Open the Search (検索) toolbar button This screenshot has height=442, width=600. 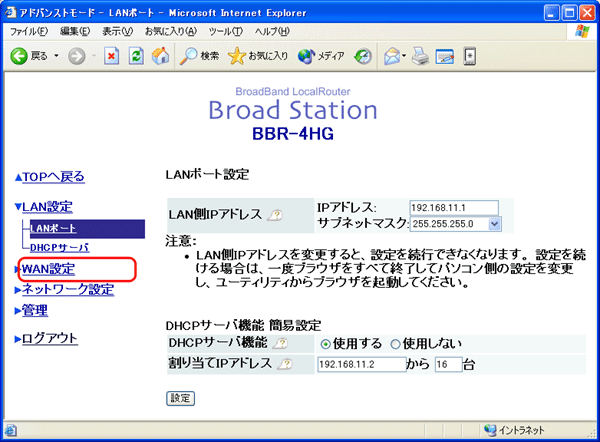coord(199,56)
